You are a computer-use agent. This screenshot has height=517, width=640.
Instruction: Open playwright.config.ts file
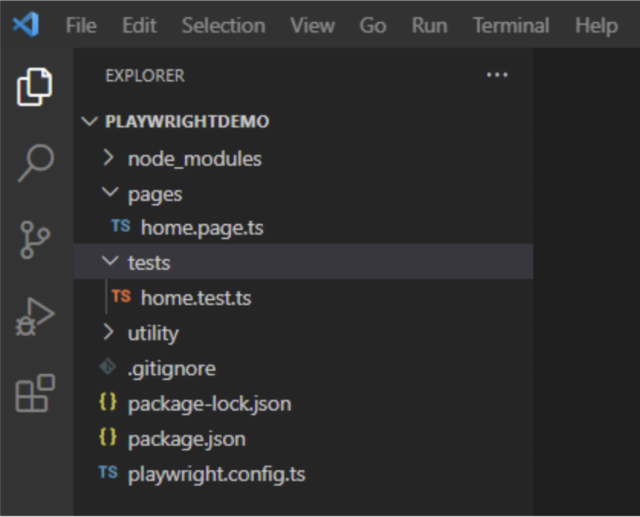(x=214, y=473)
